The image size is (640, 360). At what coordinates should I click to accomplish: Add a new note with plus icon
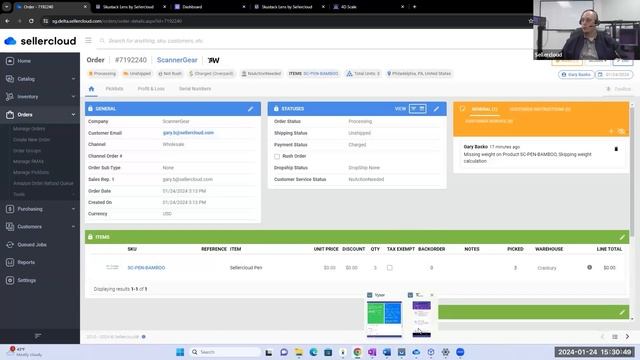(x=611, y=131)
